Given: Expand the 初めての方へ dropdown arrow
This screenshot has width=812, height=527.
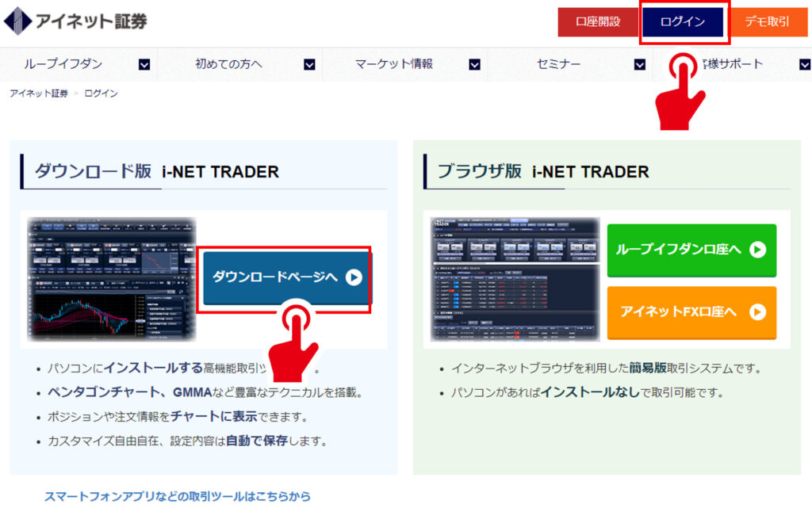Looking at the screenshot, I should pos(309,65).
